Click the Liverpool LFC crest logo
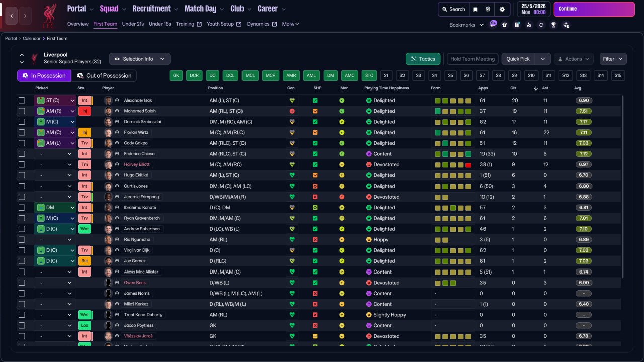 click(x=49, y=15)
